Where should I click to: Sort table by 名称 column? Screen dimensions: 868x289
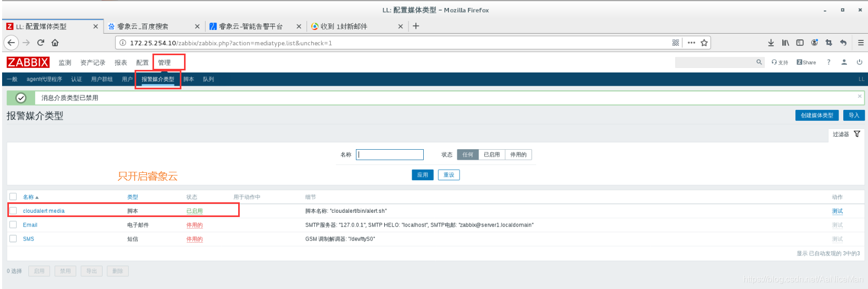pyautogui.click(x=30, y=197)
